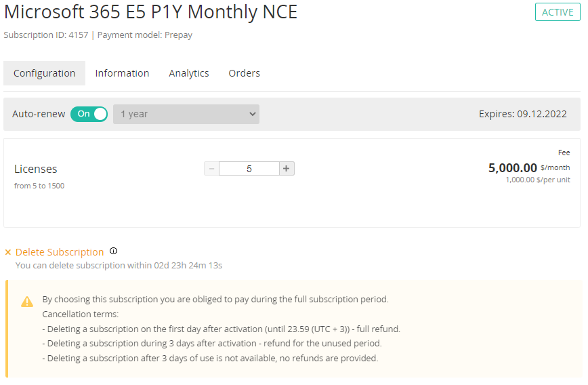Switch to the Information tab

(122, 73)
